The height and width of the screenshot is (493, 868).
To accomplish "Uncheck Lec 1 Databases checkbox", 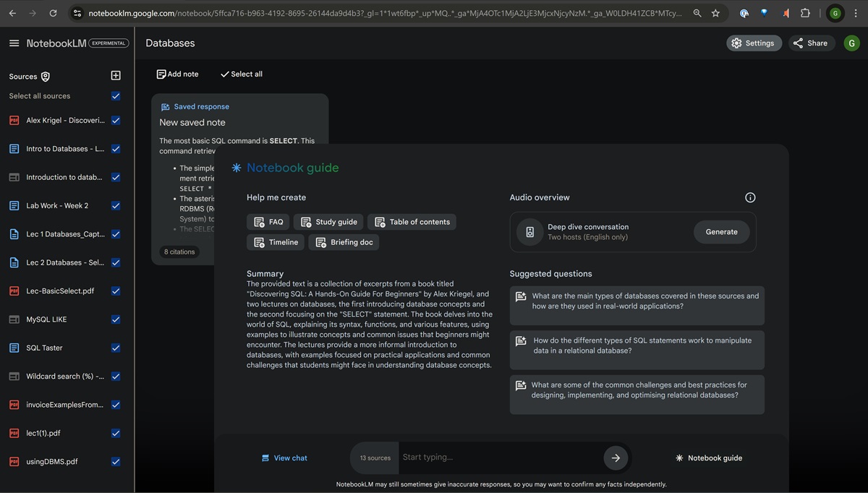I will pos(116,234).
